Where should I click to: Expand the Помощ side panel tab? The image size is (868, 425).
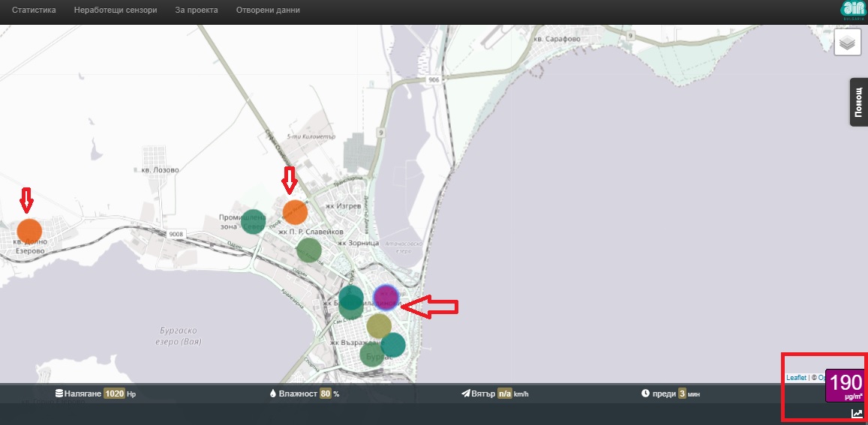point(858,102)
